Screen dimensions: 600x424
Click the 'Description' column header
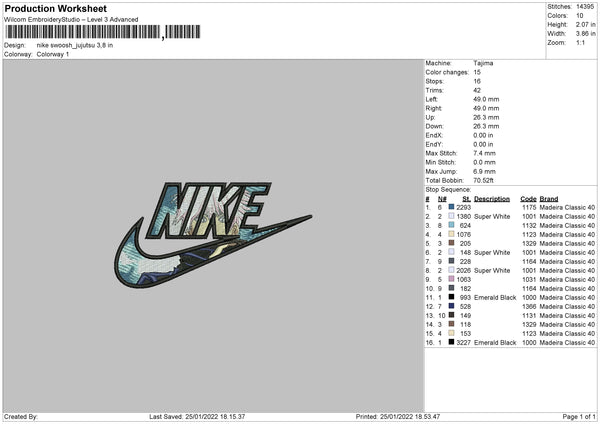point(492,199)
